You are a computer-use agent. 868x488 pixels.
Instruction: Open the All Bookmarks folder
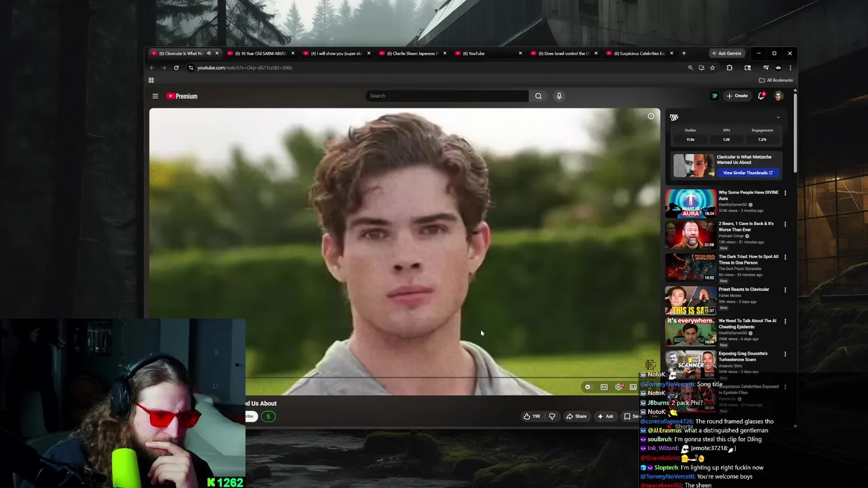click(x=775, y=80)
